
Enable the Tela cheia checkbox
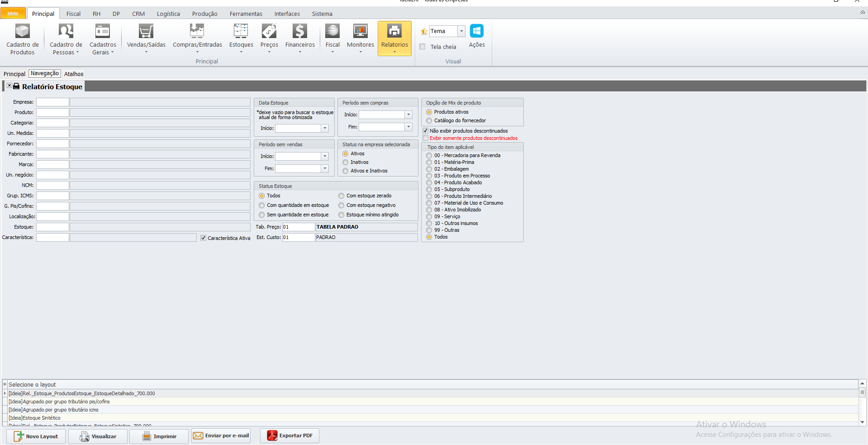pyautogui.click(x=422, y=47)
